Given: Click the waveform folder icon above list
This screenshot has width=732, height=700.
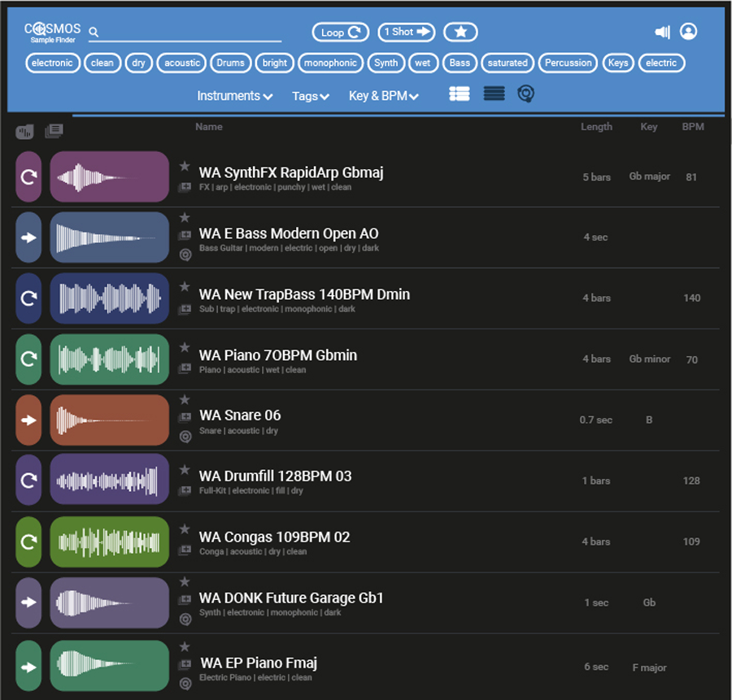Looking at the screenshot, I should click(24, 132).
